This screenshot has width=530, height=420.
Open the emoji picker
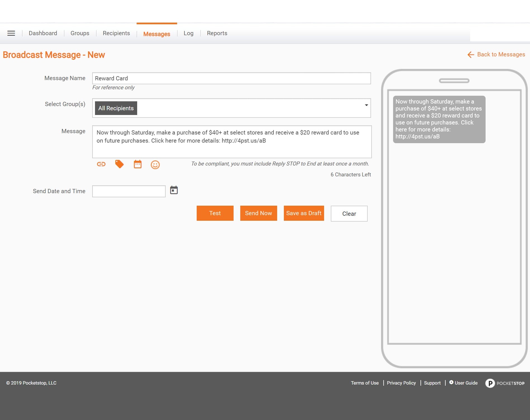(x=155, y=165)
